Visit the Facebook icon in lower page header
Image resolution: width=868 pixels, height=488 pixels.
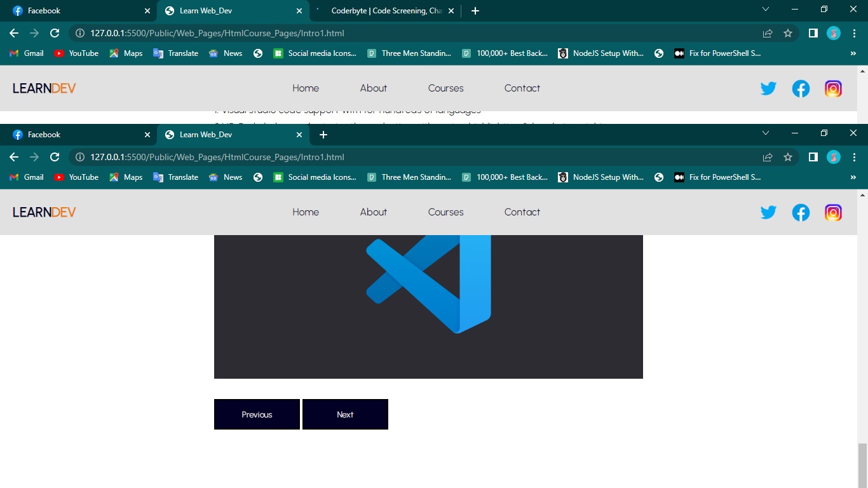(801, 212)
